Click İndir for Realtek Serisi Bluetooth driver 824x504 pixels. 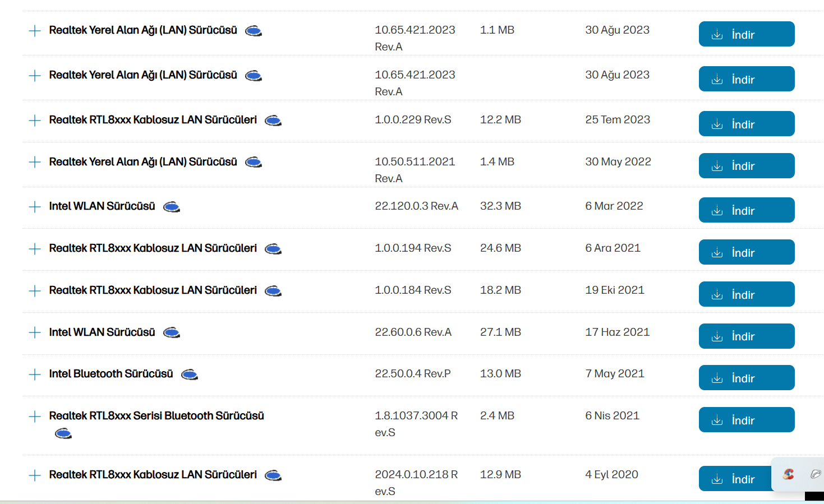(x=747, y=420)
